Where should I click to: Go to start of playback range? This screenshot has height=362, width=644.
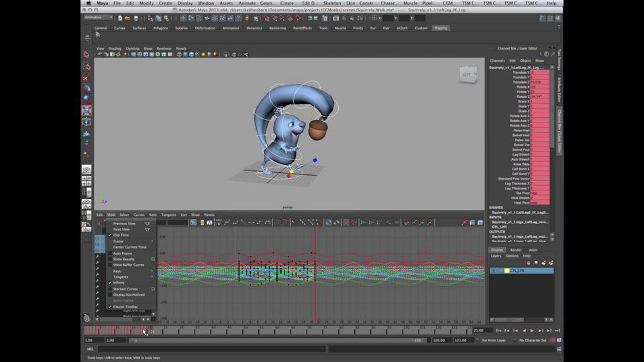pyautogui.click(x=499, y=331)
